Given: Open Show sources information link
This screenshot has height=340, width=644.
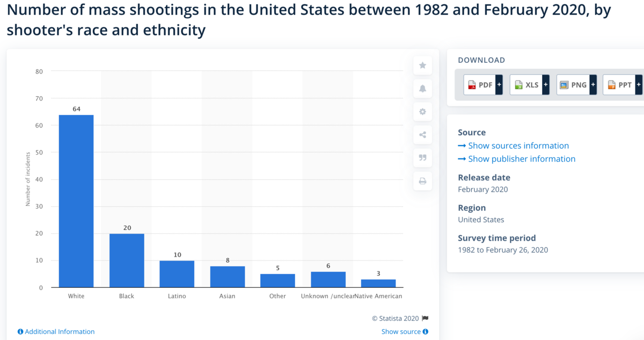Looking at the screenshot, I should click(x=518, y=146).
